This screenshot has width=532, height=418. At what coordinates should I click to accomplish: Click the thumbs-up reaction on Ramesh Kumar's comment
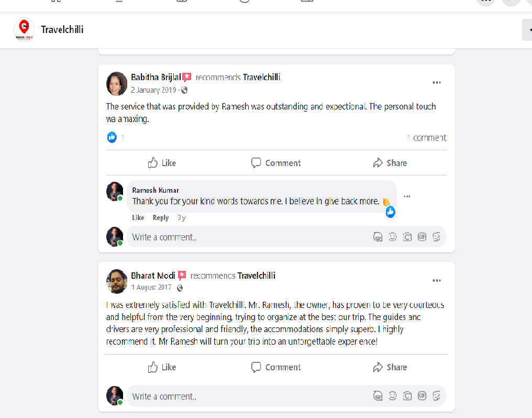390,212
